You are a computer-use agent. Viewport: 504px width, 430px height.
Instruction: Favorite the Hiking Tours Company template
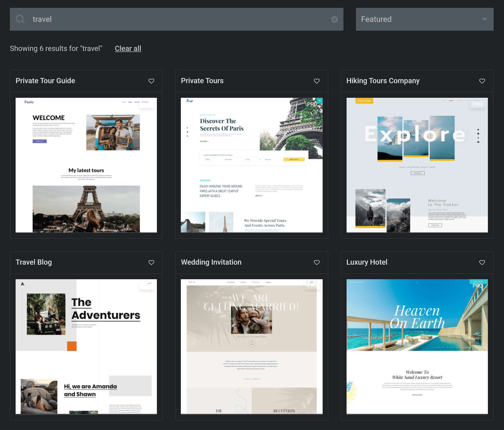click(x=482, y=81)
